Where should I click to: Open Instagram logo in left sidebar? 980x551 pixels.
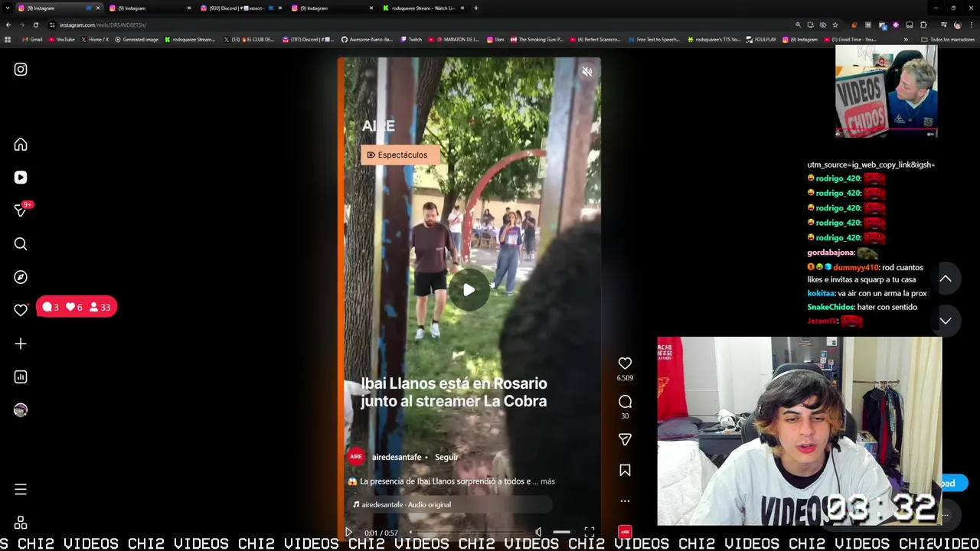coord(21,70)
